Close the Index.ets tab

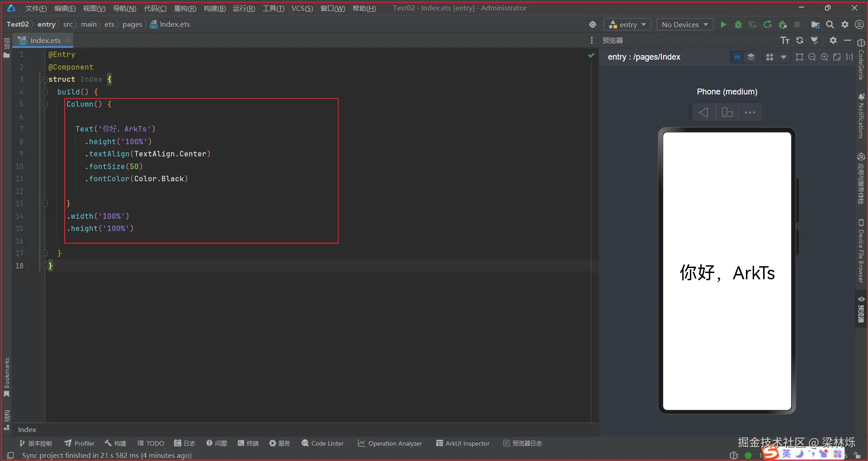67,40
